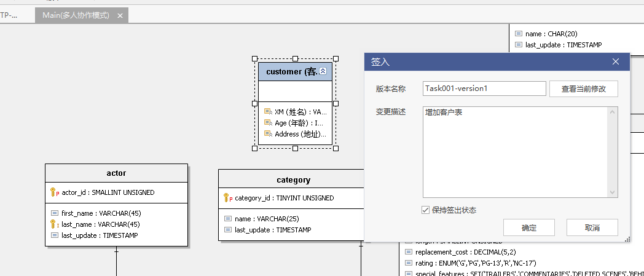Click the replacement_cost column icon
The image size is (644, 276).
(x=408, y=252)
